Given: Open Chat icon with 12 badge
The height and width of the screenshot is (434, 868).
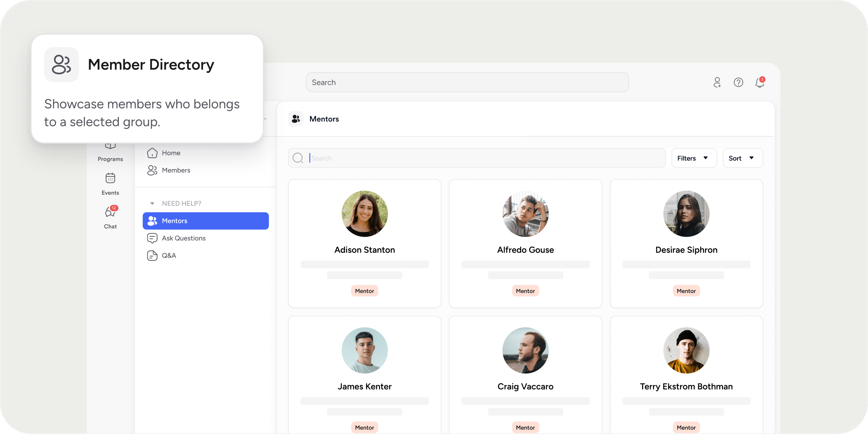Looking at the screenshot, I should 110,212.
